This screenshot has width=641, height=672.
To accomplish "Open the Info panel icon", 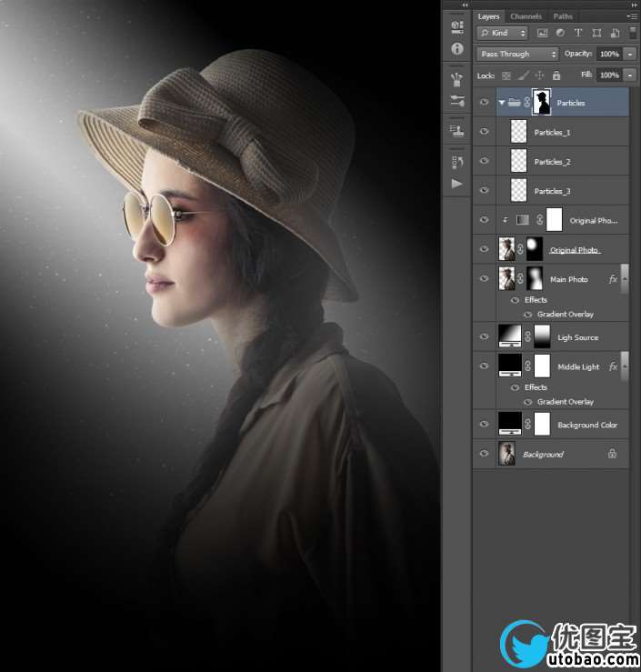I will pyautogui.click(x=457, y=49).
